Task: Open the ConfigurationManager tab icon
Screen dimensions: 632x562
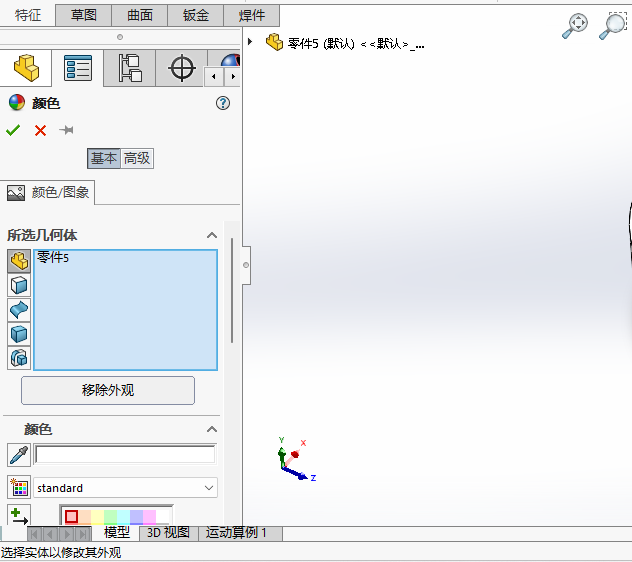Action: tap(130, 68)
